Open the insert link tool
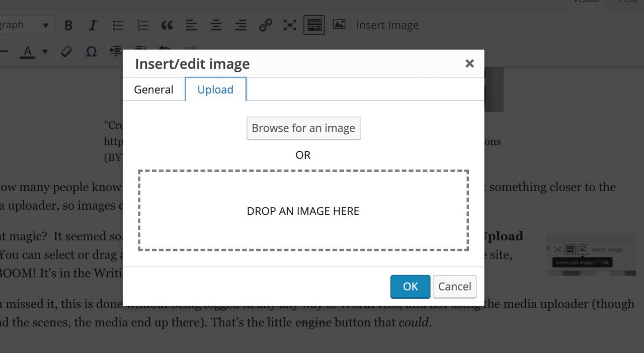This screenshot has width=644, height=353. 266,25
